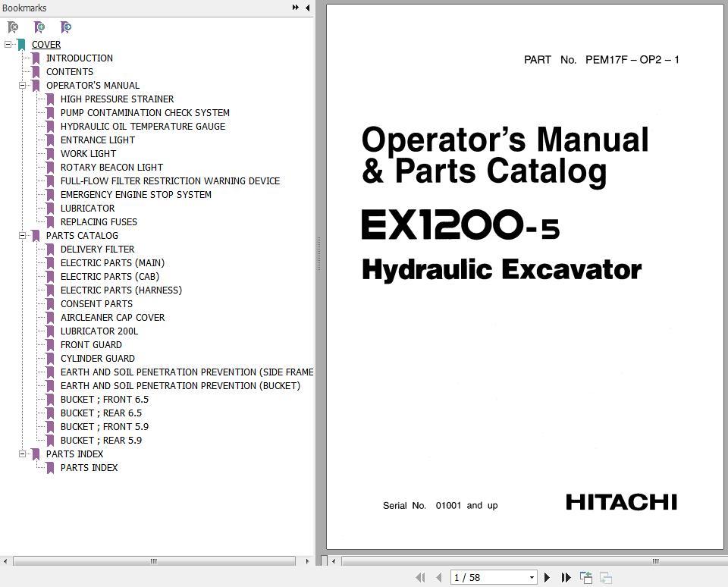Open EMERGENCY ENGINE STOP SYSTEM bookmark

pyautogui.click(x=136, y=195)
